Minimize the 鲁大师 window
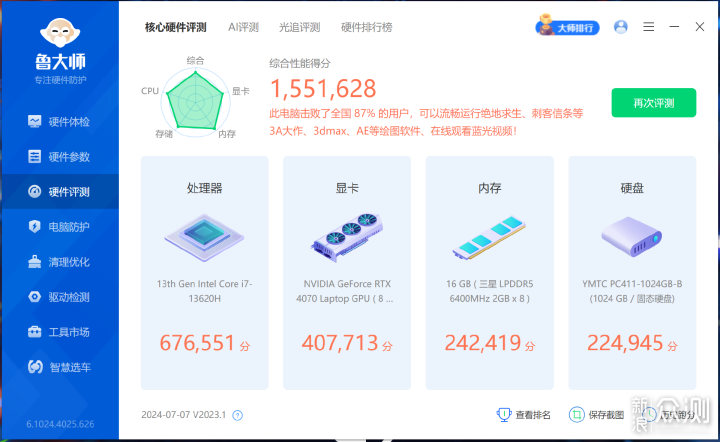 point(674,27)
